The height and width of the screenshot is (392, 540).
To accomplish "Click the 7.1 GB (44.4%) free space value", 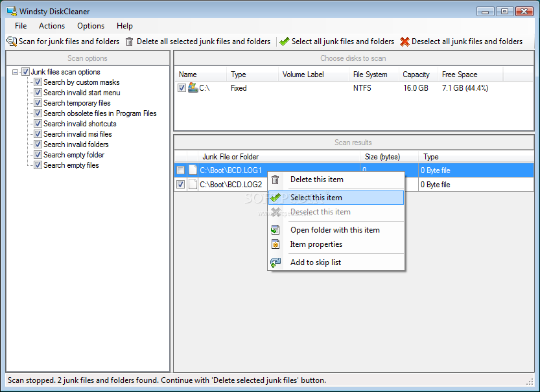I will click(x=465, y=87).
